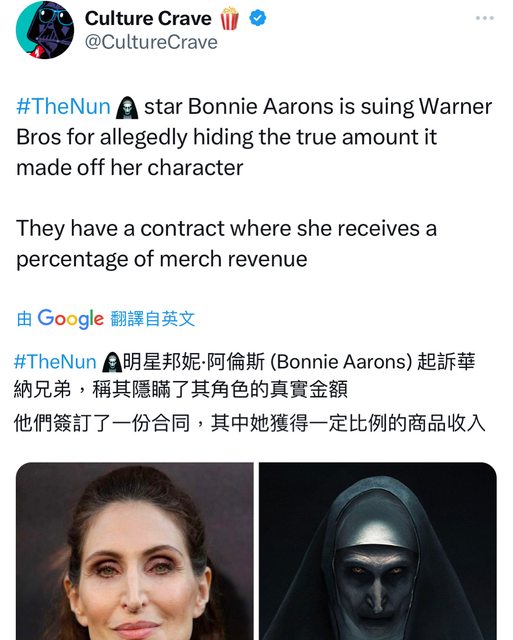Open the Culture Crave profile avatar
The width and height of the screenshot is (513, 640).
45,30
